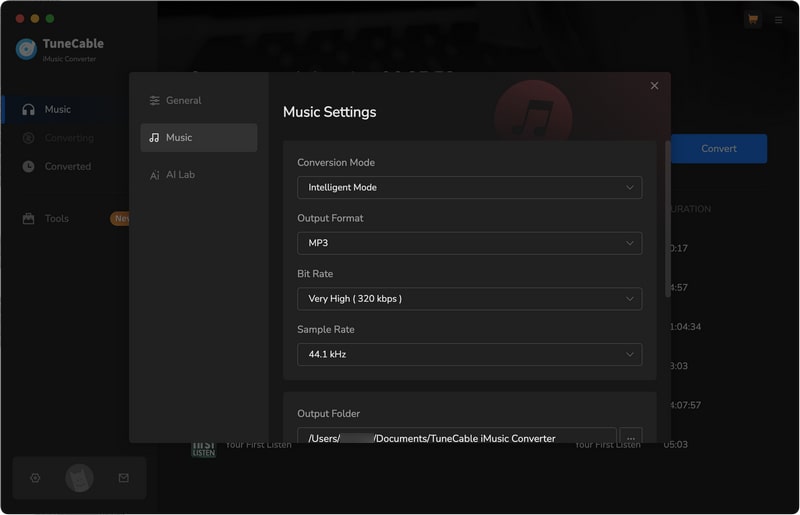Click the settings dialog scrollbar
800x515 pixels.
pyautogui.click(x=667, y=219)
